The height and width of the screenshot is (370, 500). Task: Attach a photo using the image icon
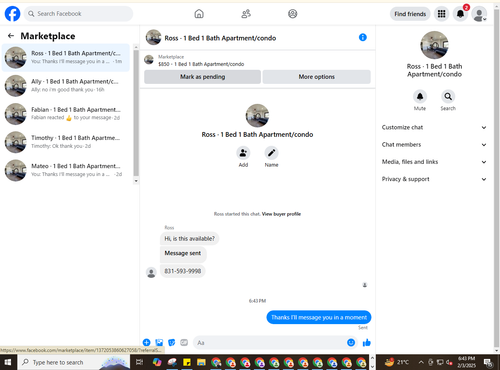(159, 342)
